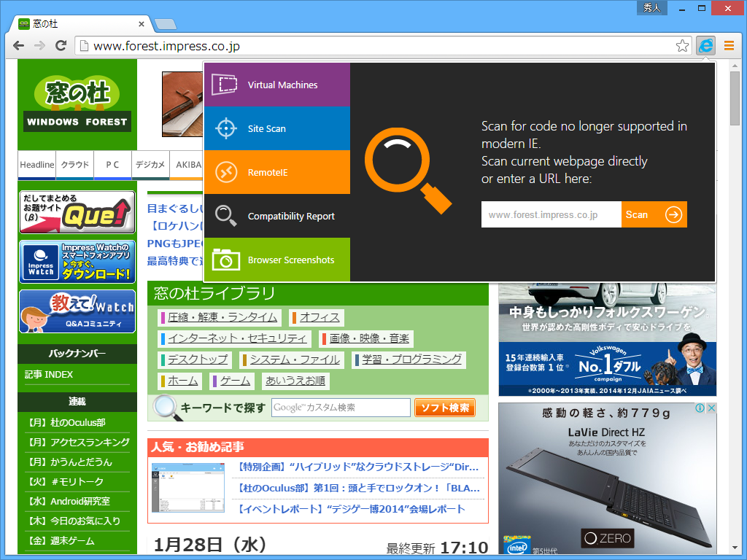
Task: Toggle the bookmark star in the address bar
Action: 682,45
